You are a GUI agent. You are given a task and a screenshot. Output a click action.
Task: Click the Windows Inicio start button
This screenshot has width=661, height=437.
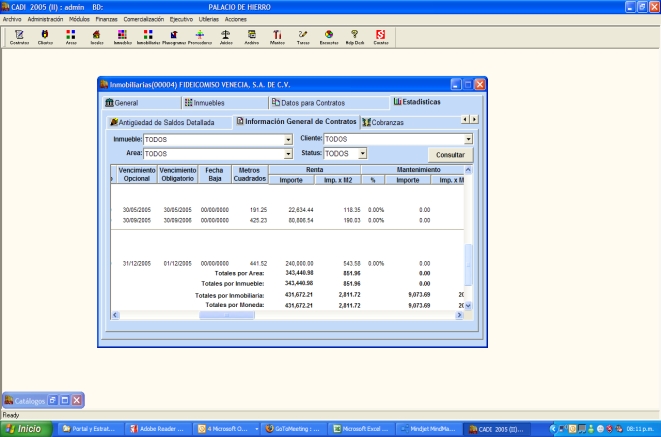click(x=27, y=428)
